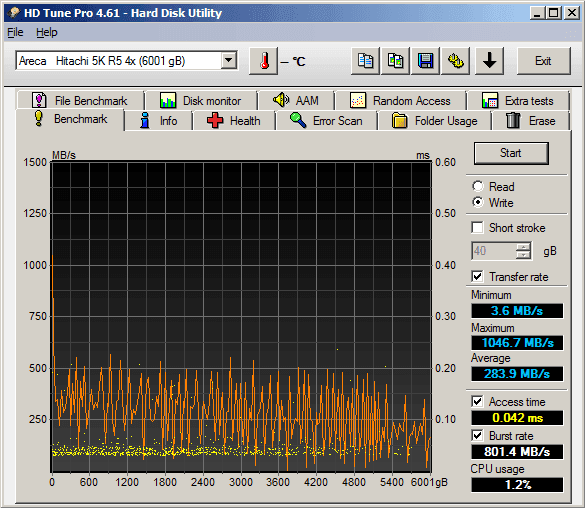
Task: Select the Read radio button
Action: tap(478, 186)
